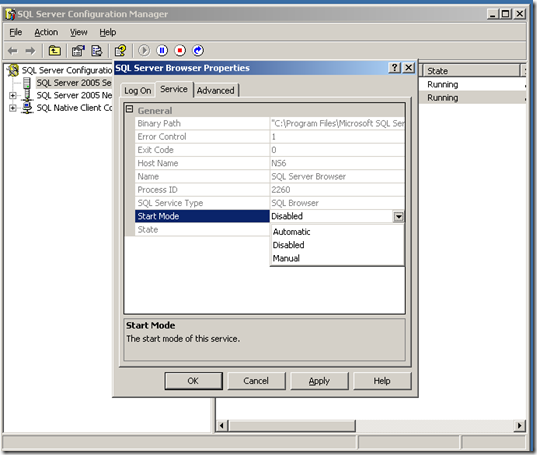The width and height of the screenshot is (537, 455).
Task: Click the SQL Server Configuration root tree icon
Action: (13, 70)
